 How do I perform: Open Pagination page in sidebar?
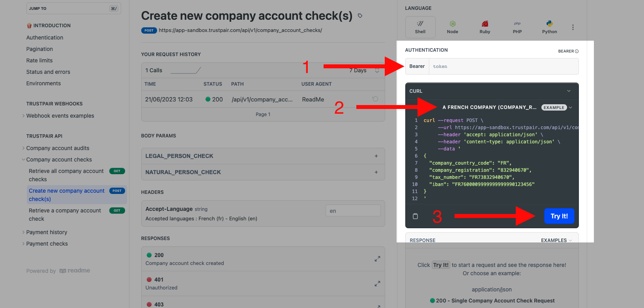(39, 49)
